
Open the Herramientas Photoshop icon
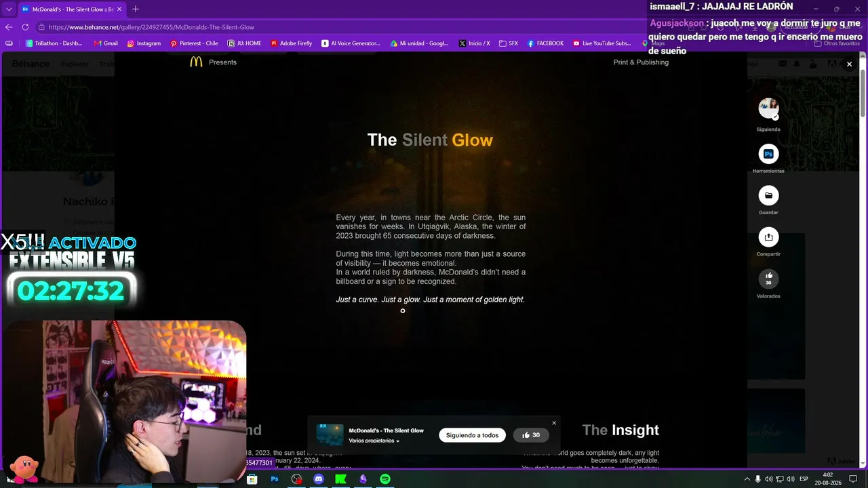(768, 154)
